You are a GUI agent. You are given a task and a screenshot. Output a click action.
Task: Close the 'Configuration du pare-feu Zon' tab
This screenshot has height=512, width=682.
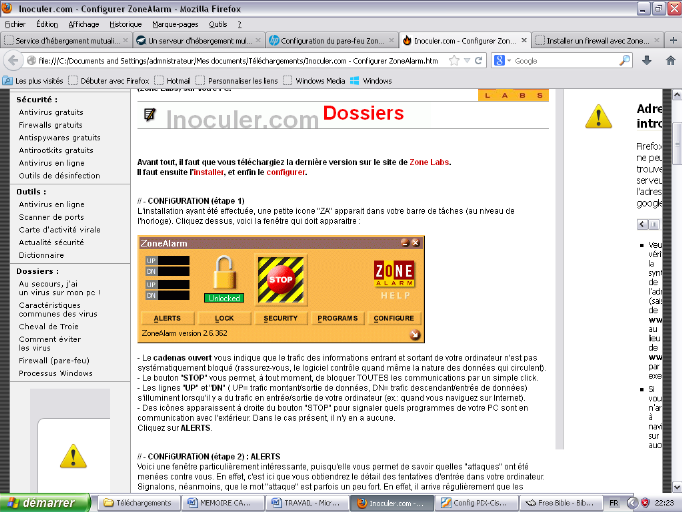[391, 40]
